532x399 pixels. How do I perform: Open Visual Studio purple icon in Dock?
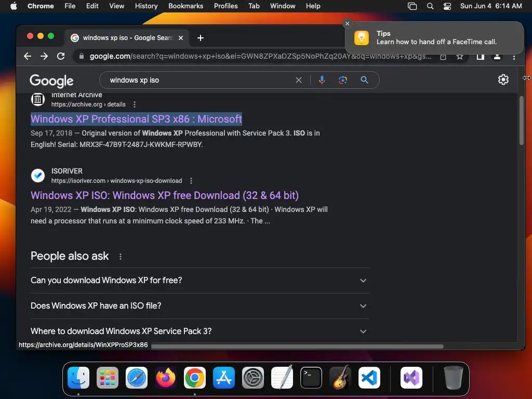pos(411,378)
